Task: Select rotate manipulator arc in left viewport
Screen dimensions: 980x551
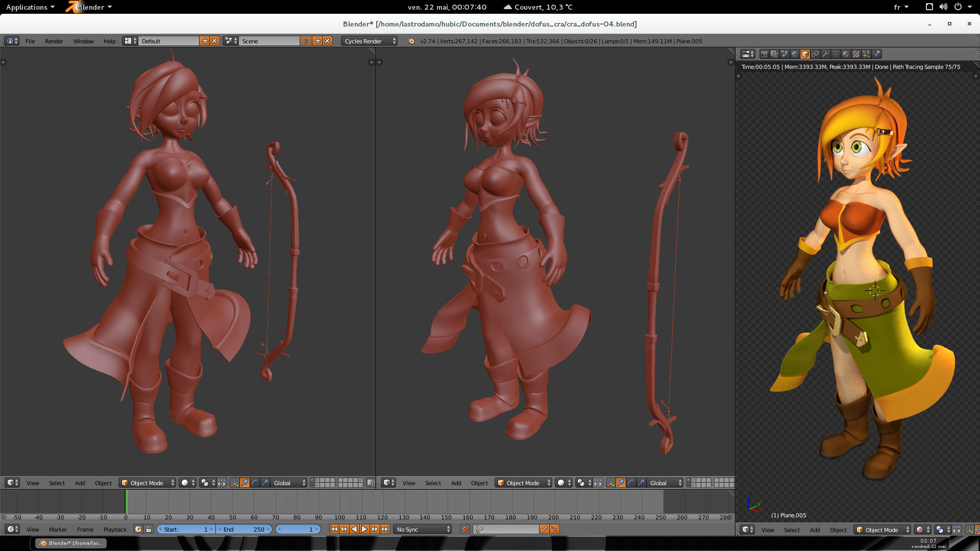Action: click(x=255, y=483)
